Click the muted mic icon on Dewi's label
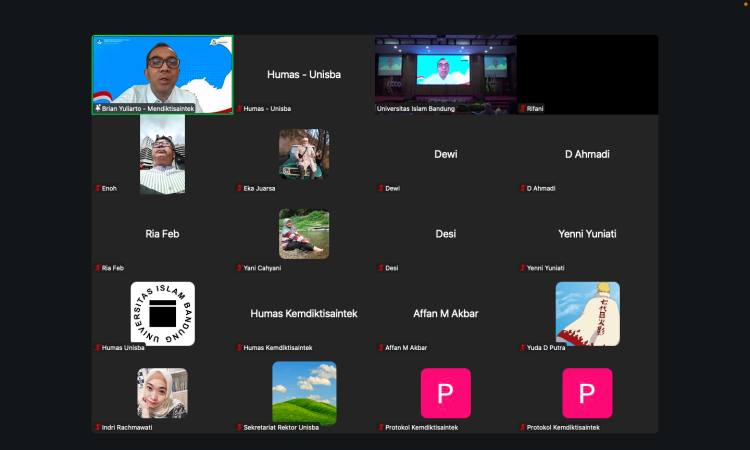This screenshot has width=750, height=450. [x=381, y=188]
